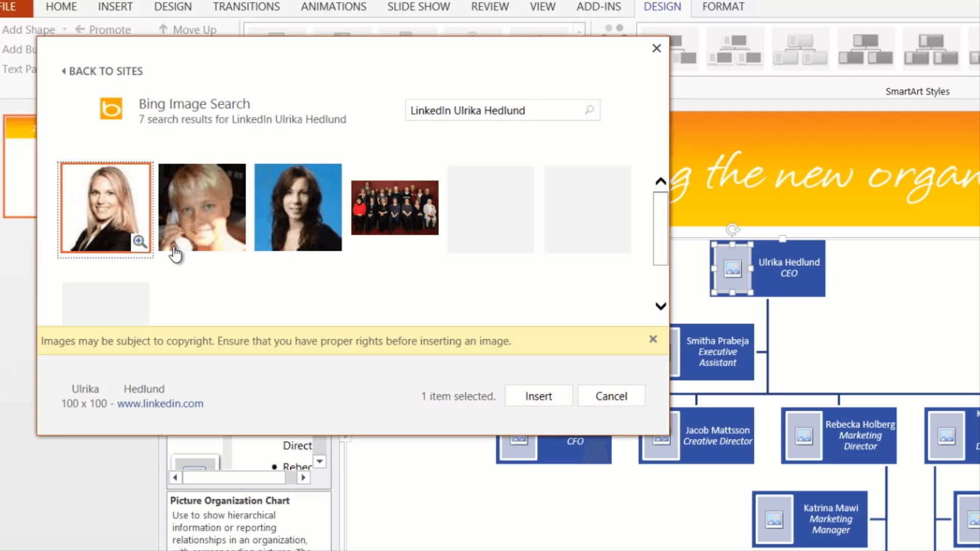Open the TRANSITIONS ribbon tab
Image resolution: width=980 pixels, height=551 pixels.
pyautogui.click(x=246, y=7)
